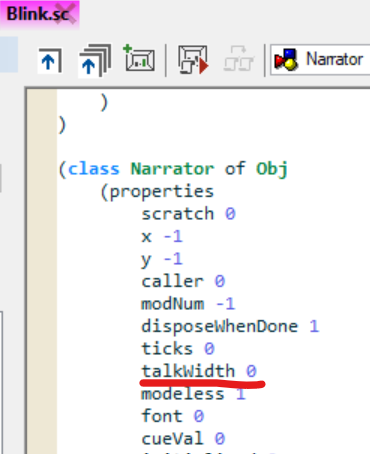Open the Narrator class dropdown

coord(320,60)
